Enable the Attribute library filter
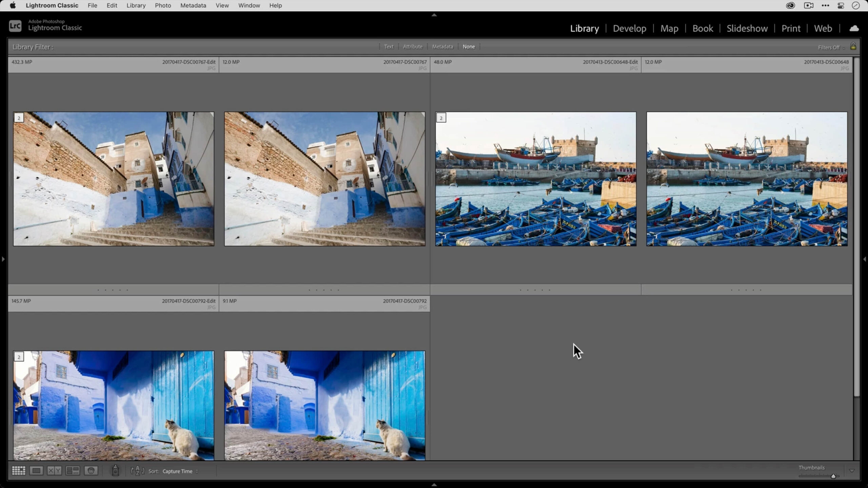868x488 pixels. click(x=413, y=47)
